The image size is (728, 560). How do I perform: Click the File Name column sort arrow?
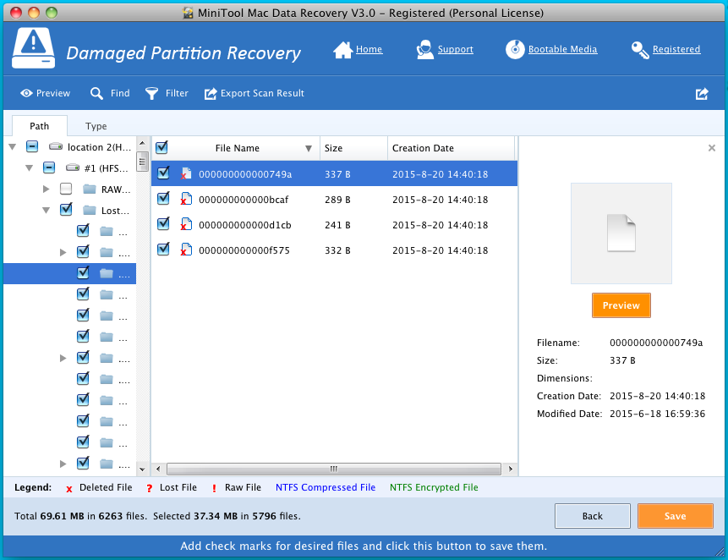[309, 149]
